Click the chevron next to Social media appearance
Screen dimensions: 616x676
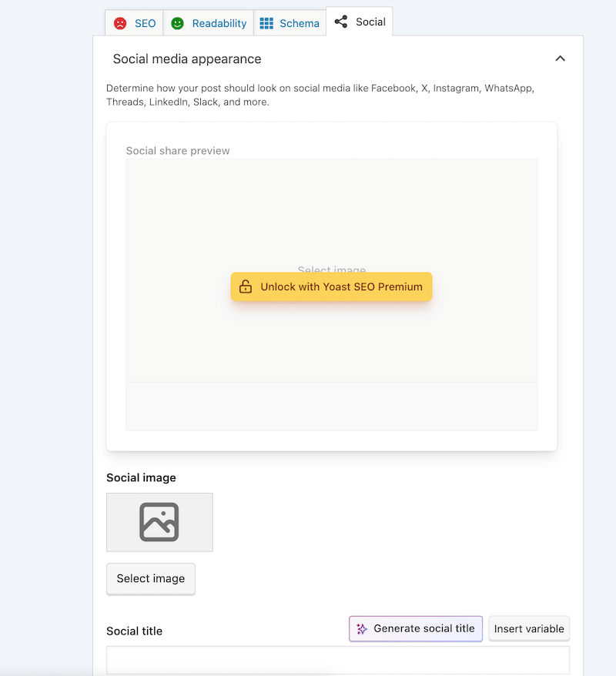[560, 59]
